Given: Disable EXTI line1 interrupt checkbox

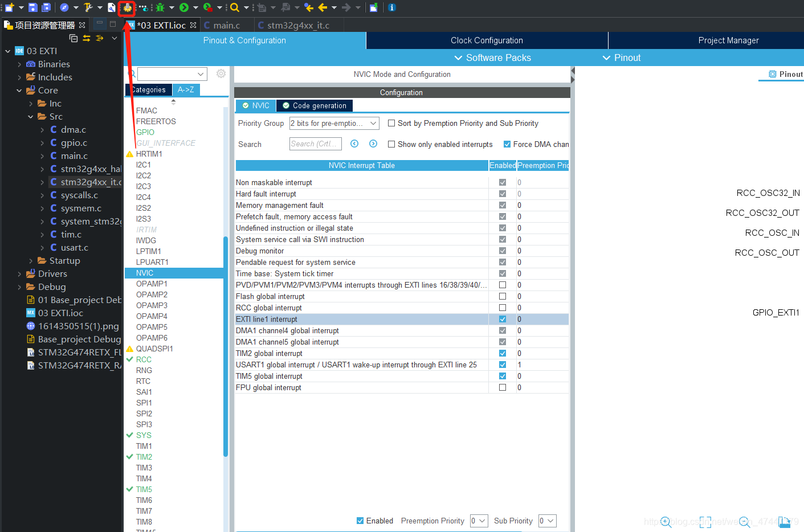Looking at the screenshot, I should click(x=503, y=319).
